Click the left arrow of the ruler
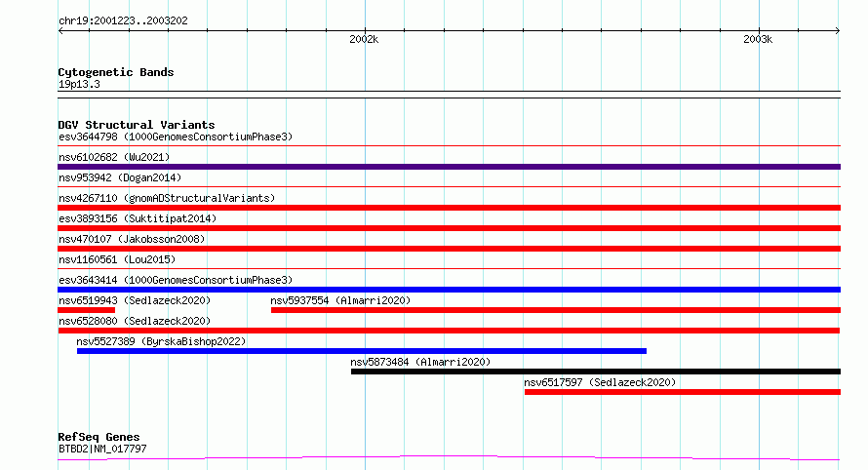This screenshot has width=868, height=470. click(60, 31)
